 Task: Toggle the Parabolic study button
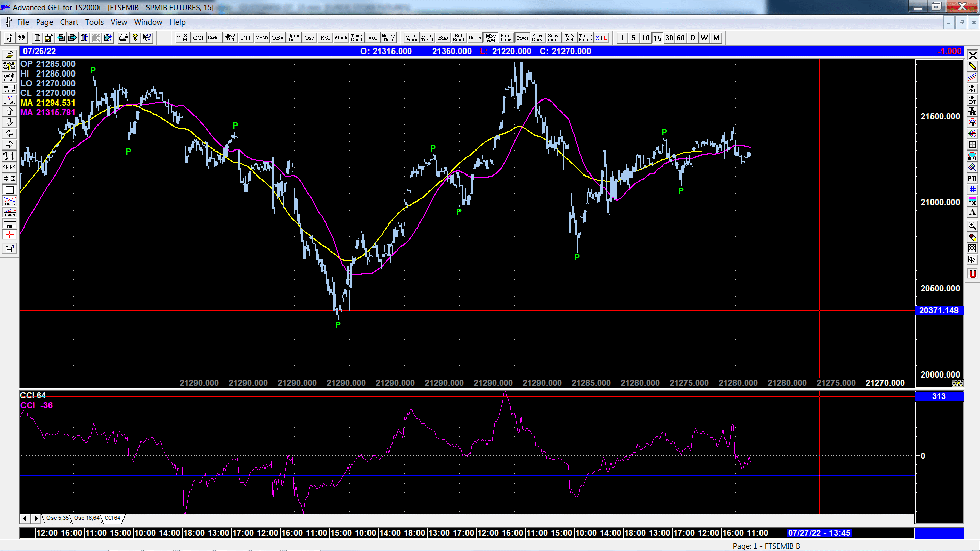[x=506, y=38]
